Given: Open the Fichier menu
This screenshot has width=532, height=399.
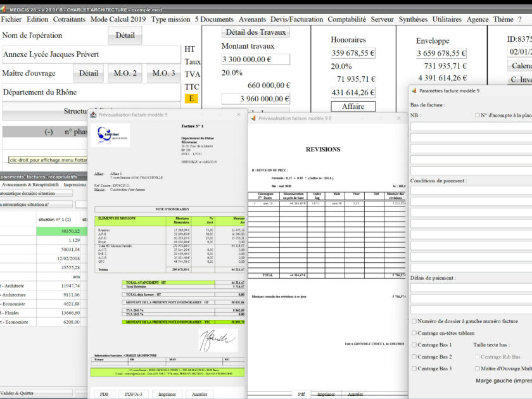Looking at the screenshot, I should click(11, 20).
